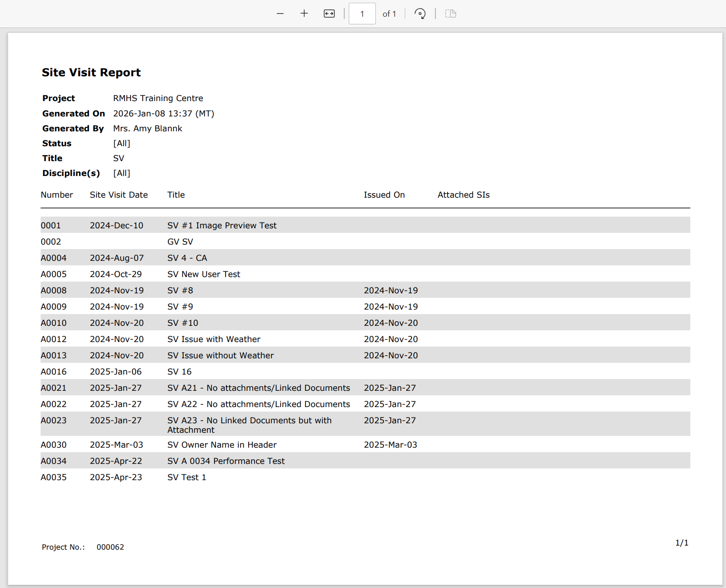Click 'SV New User Test' title

point(203,274)
